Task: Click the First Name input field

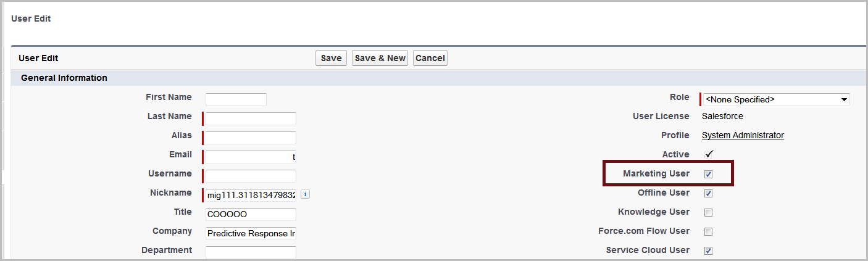Action: (236, 99)
